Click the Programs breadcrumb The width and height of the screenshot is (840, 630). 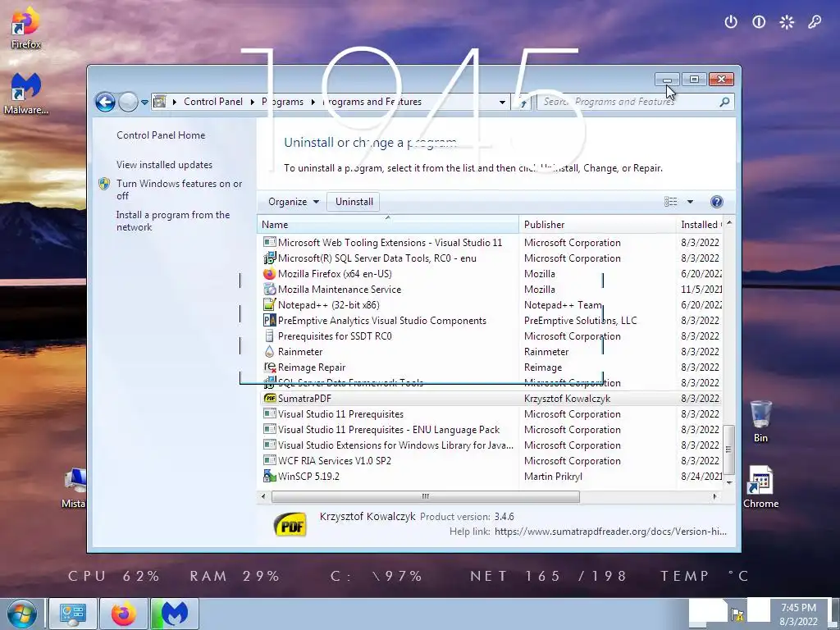point(282,101)
